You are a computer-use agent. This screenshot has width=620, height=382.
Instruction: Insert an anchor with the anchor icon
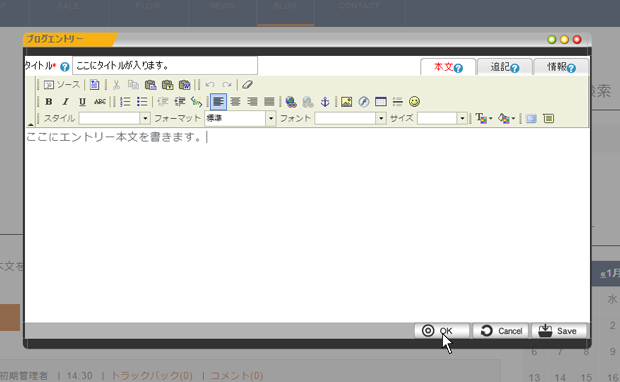[x=325, y=102]
